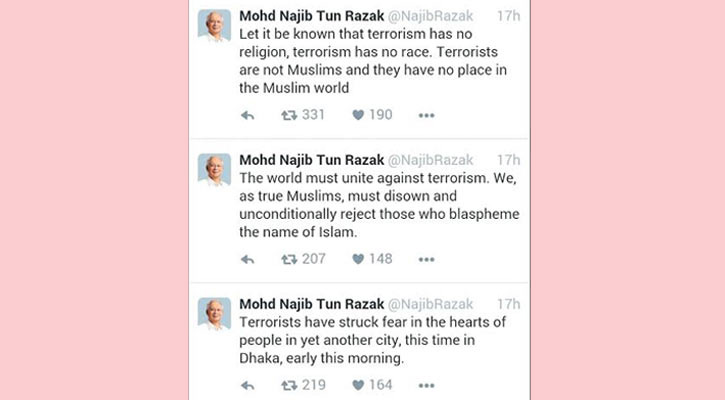The height and width of the screenshot is (400, 725).
Task: Open more options on tweet with 331 retweets
Action: [426, 115]
